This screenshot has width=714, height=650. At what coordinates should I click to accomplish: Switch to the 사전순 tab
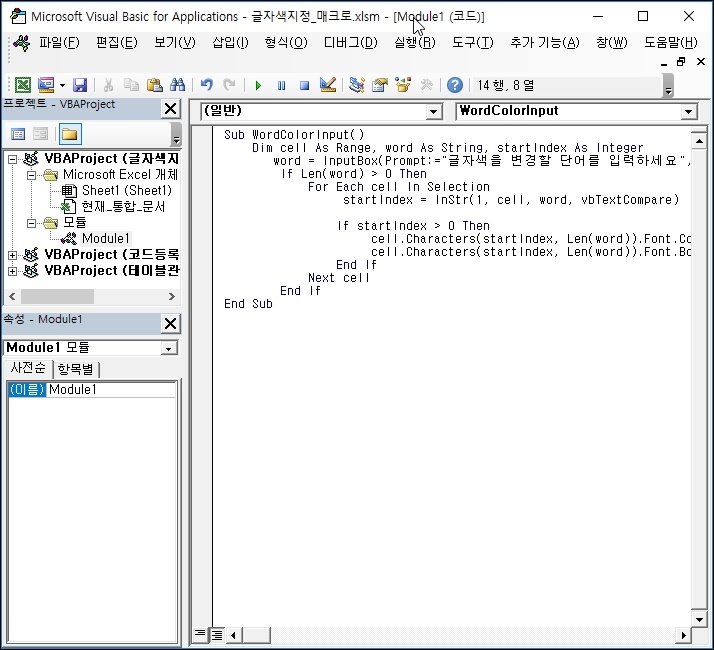point(28,368)
